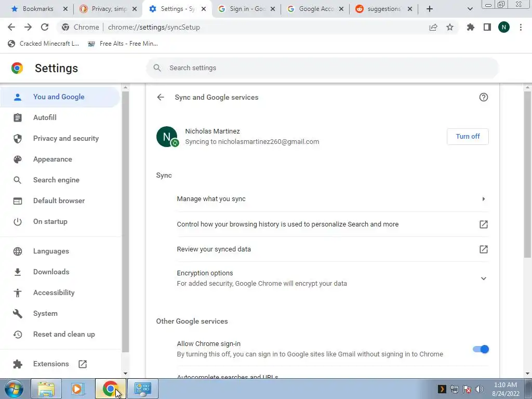
Task: Click the network tray icon
Action: [454, 389]
